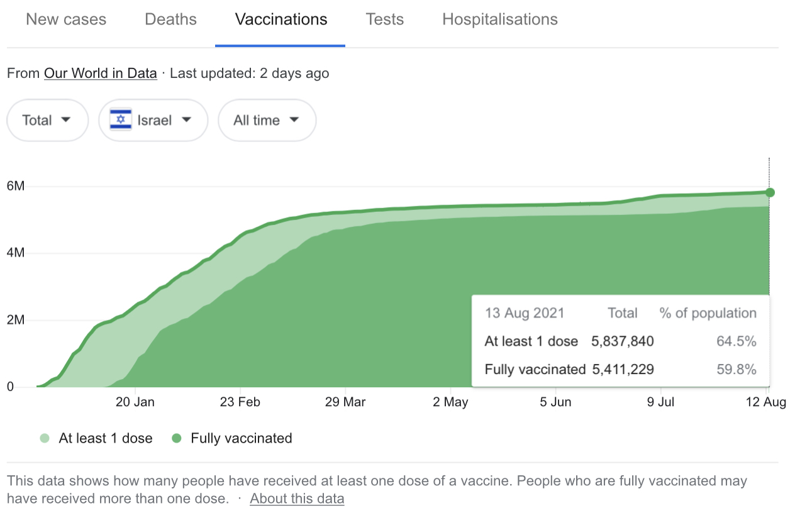Click the 23 Feb date on the axis
The height and width of the screenshot is (518, 812).
pos(240,402)
